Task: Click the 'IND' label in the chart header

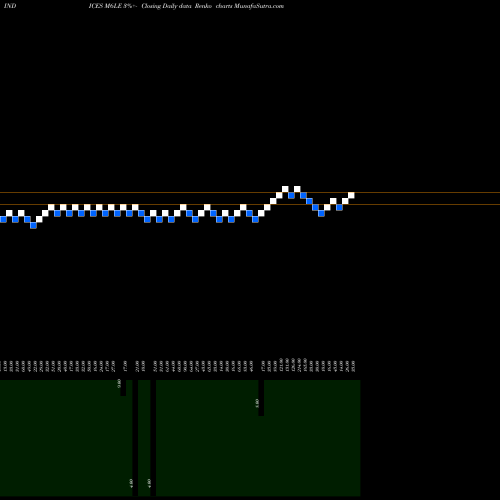Action: 10,6
